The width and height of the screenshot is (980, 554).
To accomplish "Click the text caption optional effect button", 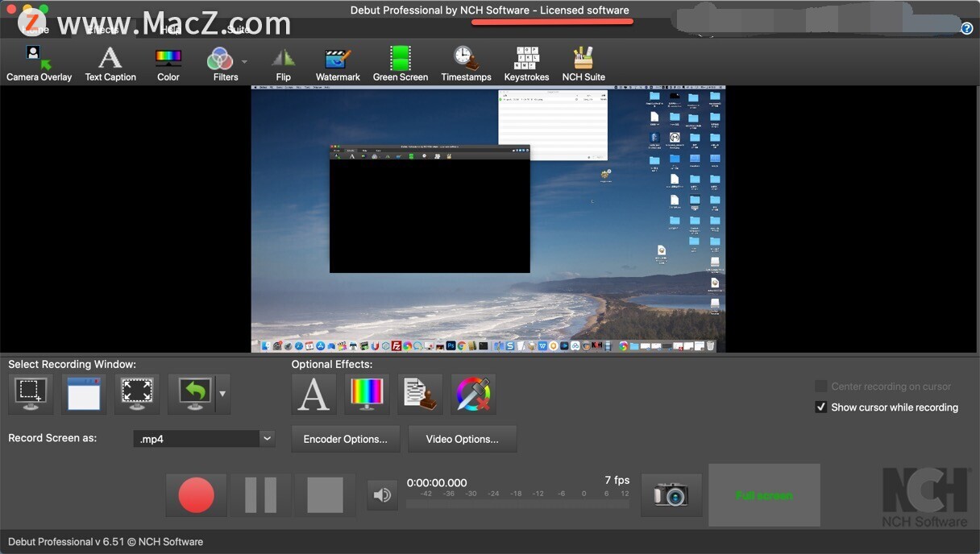I will pyautogui.click(x=314, y=394).
